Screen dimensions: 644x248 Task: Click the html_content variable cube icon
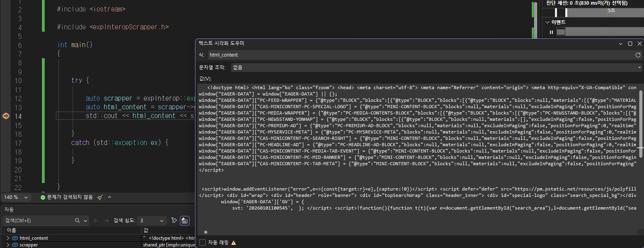[15, 238]
